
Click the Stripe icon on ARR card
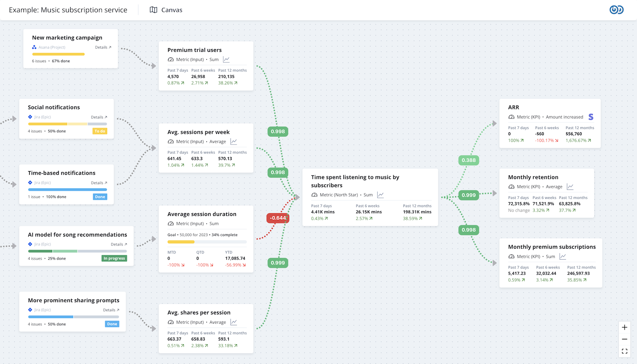point(591,117)
